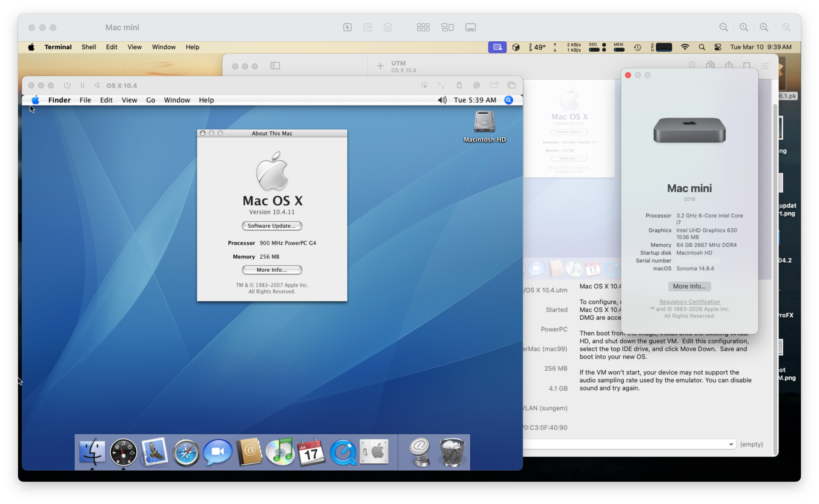Open the Finder application menu
The image size is (819, 504).
click(59, 100)
